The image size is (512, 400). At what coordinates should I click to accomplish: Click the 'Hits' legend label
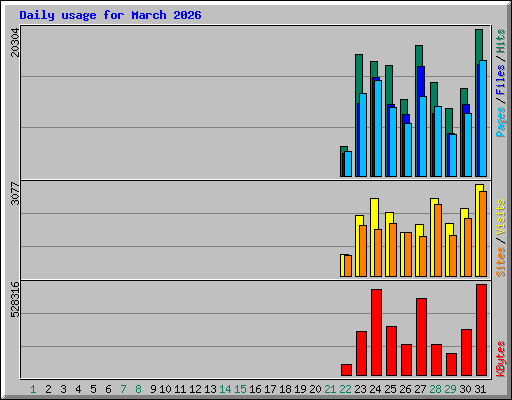tap(500, 41)
